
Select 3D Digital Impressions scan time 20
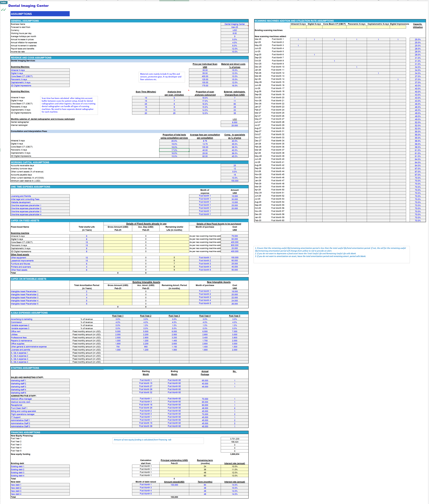pyautogui.click(x=146, y=113)
